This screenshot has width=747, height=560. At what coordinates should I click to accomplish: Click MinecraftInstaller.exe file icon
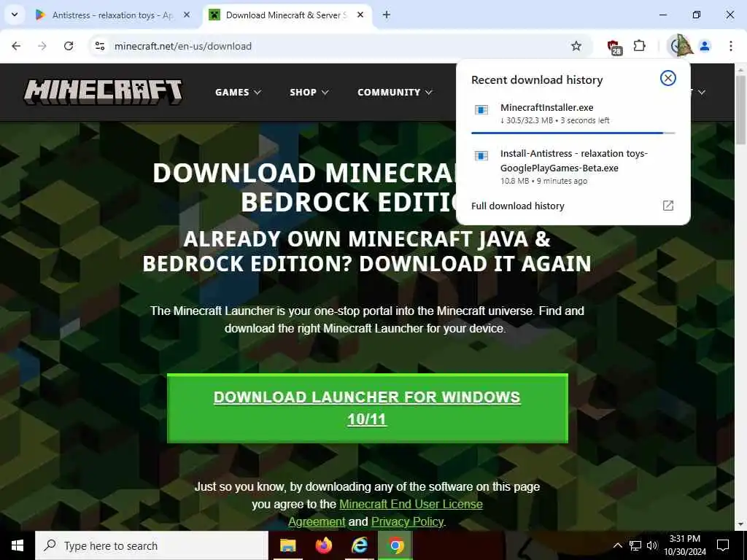click(x=481, y=110)
